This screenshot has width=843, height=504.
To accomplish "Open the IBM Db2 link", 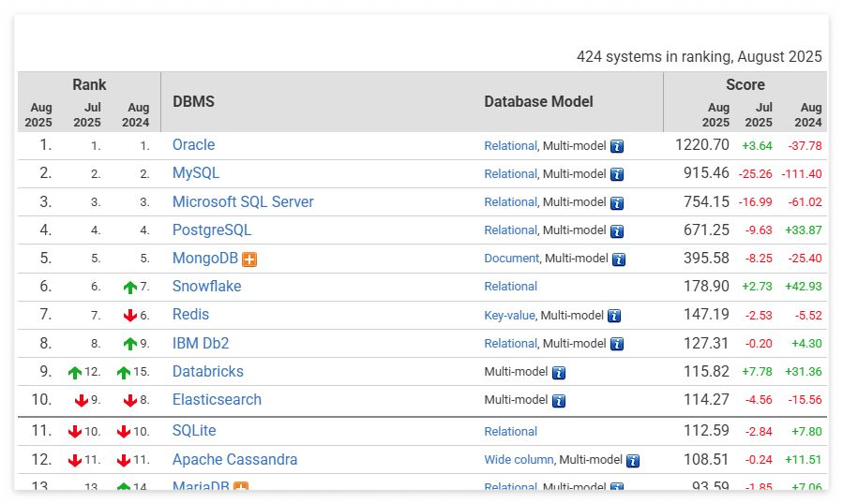I will coord(201,344).
